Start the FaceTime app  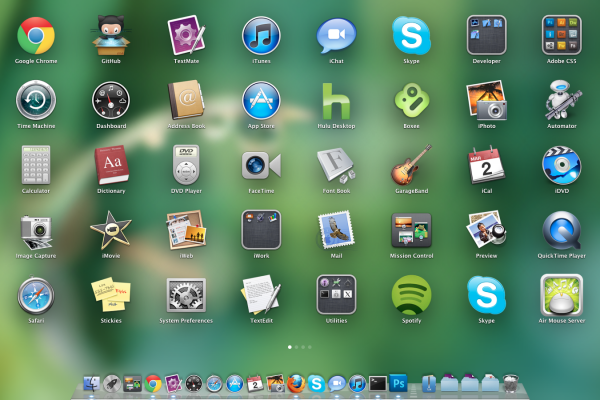pyautogui.click(x=261, y=165)
